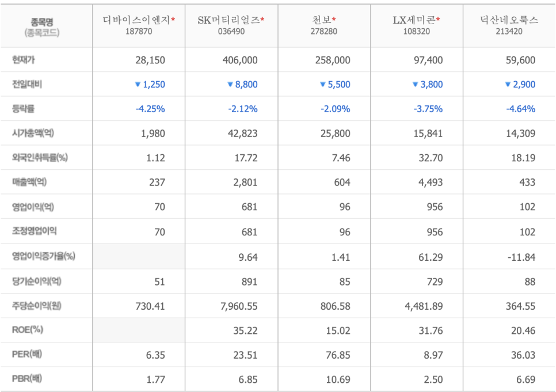Click the profit growth value -11.84

point(521,257)
